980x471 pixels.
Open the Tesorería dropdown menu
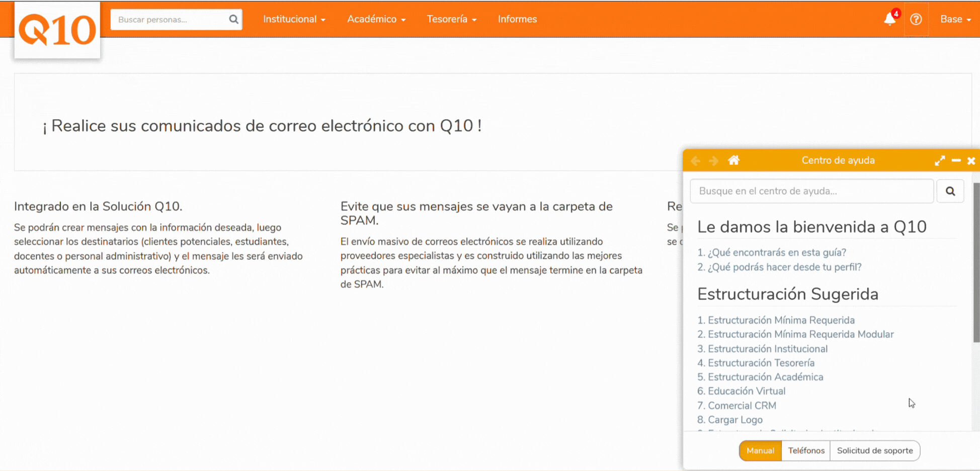452,19
